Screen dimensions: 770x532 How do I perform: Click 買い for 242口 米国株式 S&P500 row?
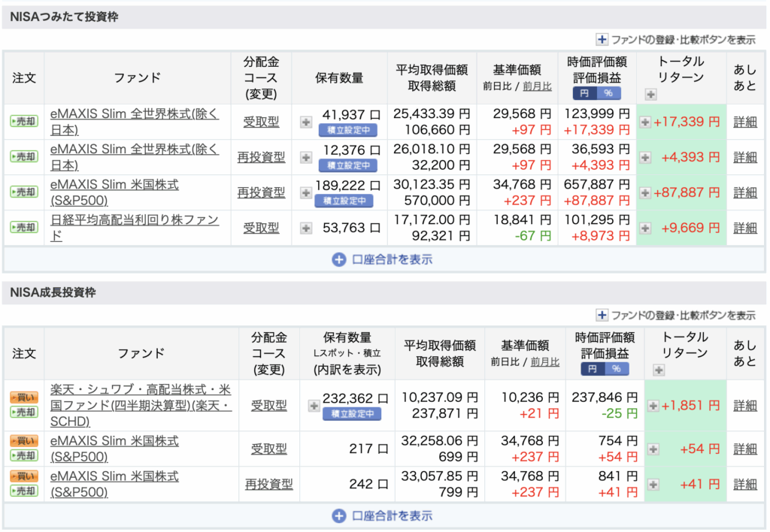(24, 476)
